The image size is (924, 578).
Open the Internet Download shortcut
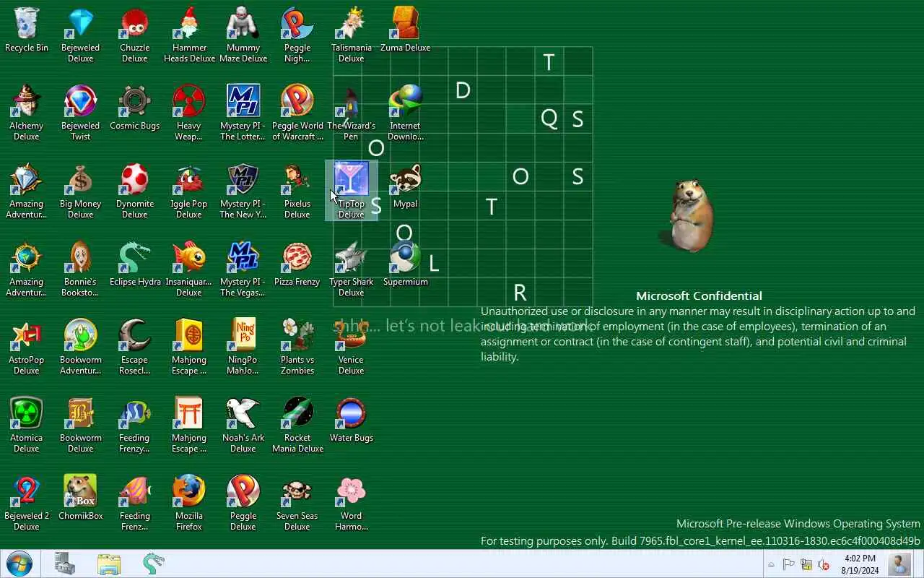tap(406, 113)
